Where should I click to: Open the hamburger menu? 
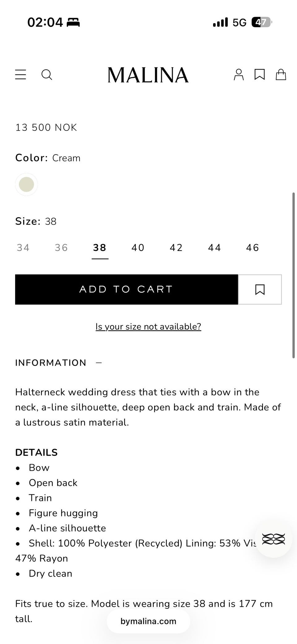pyautogui.click(x=20, y=75)
